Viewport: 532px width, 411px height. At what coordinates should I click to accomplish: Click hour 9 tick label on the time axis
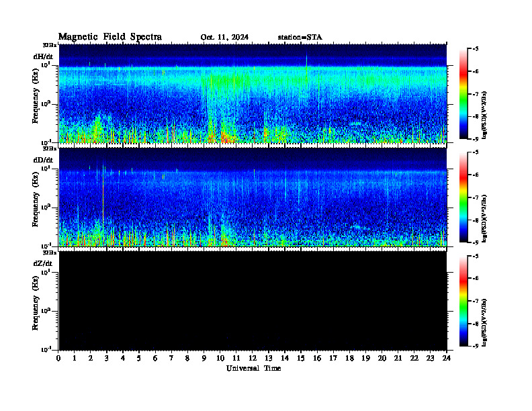click(x=204, y=359)
